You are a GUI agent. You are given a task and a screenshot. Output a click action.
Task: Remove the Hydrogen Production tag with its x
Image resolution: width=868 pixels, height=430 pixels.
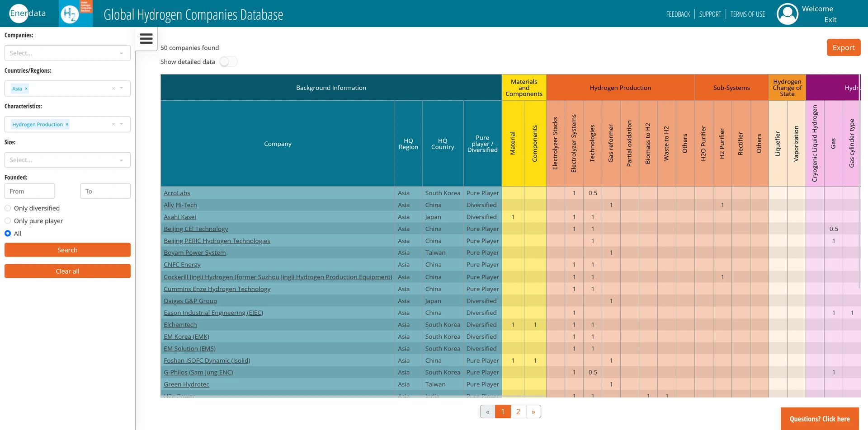pos(67,124)
